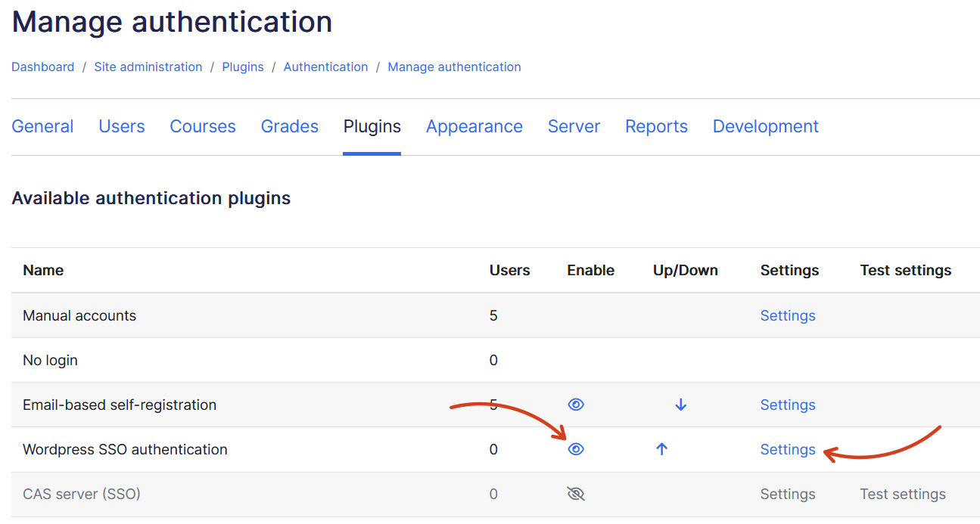This screenshot has width=980, height=524.
Task: Go to the Grades tab
Action: coord(289,126)
